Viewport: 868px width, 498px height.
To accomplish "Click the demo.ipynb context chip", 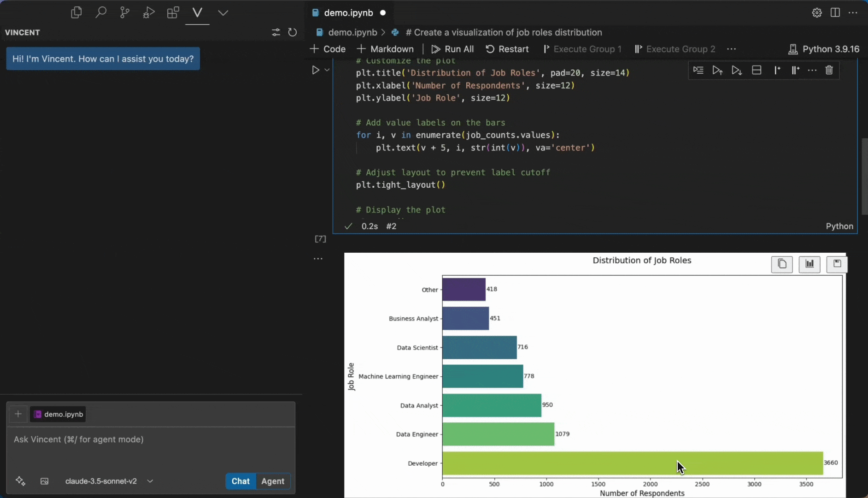I will [x=58, y=414].
